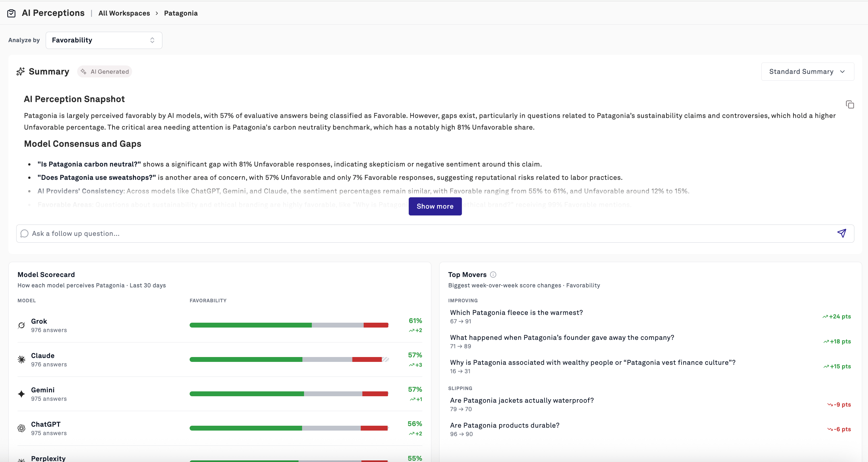
Task: Click the AI Perceptions clipboard icon
Action: click(11, 13)
